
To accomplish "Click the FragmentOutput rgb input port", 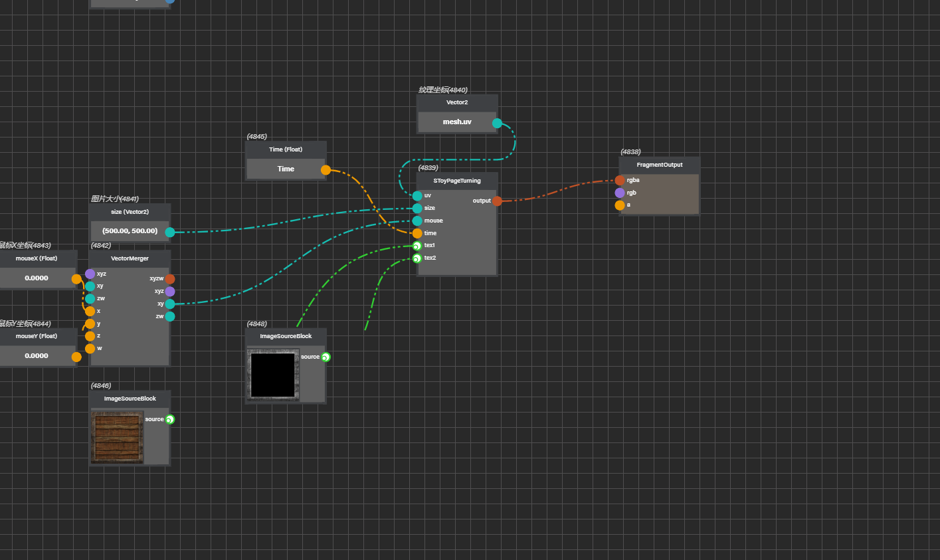I will click(620, 193).
